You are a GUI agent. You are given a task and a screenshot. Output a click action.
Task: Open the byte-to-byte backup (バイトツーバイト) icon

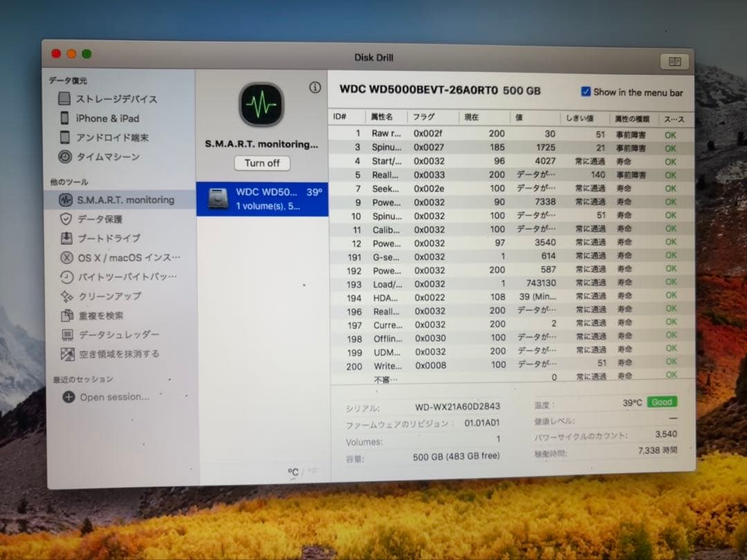[x=66, y=277]
